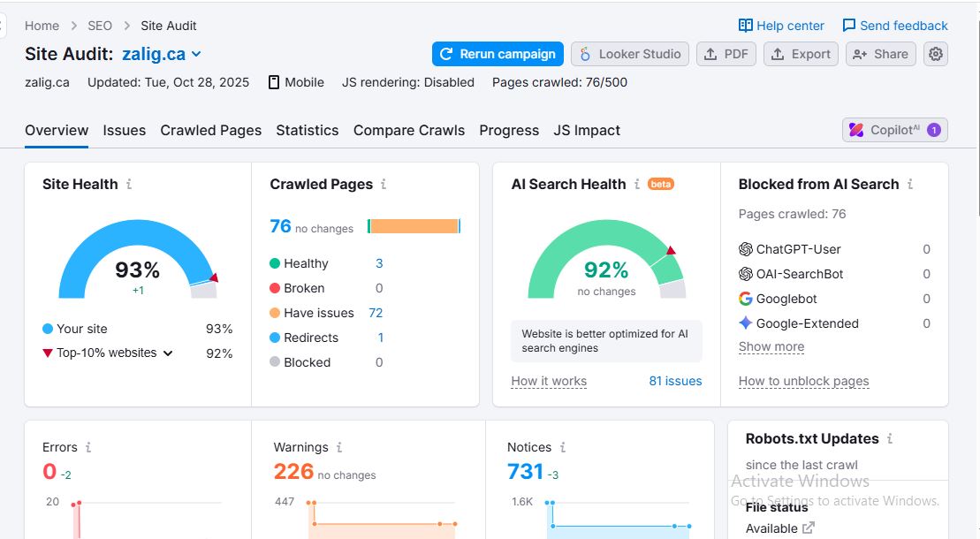Image resolution: width=980 pixels, height=539 pixels.
Task: Show more blocked AI bots
Action: click(771, 346)
